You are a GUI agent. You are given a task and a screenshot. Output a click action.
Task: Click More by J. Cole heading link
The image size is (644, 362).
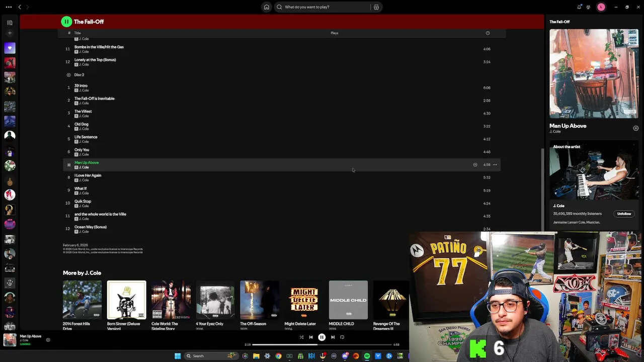(x=82, y=273)
